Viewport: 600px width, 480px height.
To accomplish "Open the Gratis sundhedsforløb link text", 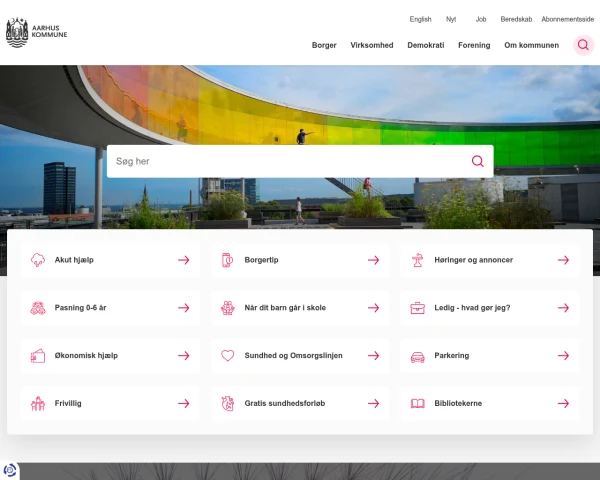I will 284,403.
